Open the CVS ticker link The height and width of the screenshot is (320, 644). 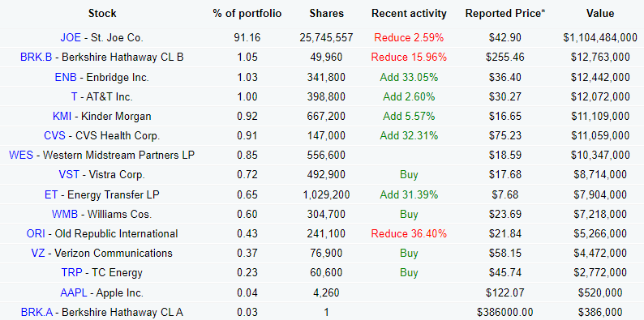pos(55,136)
